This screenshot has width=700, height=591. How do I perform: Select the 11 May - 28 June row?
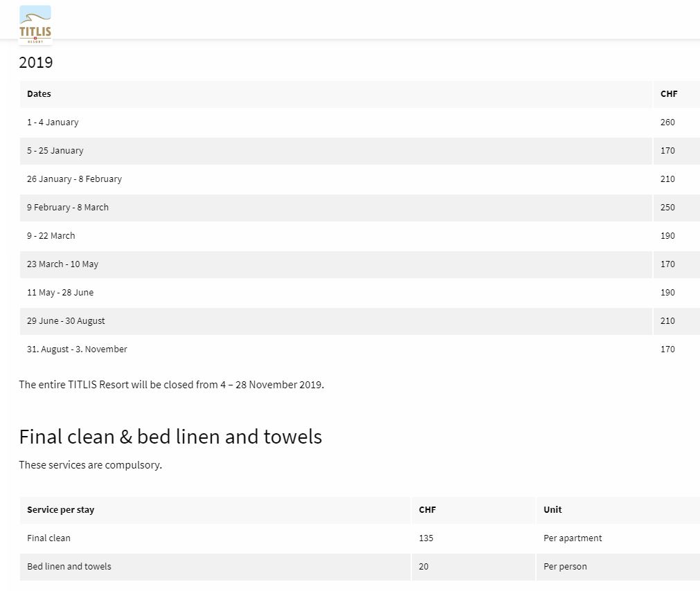pos(60,293)
